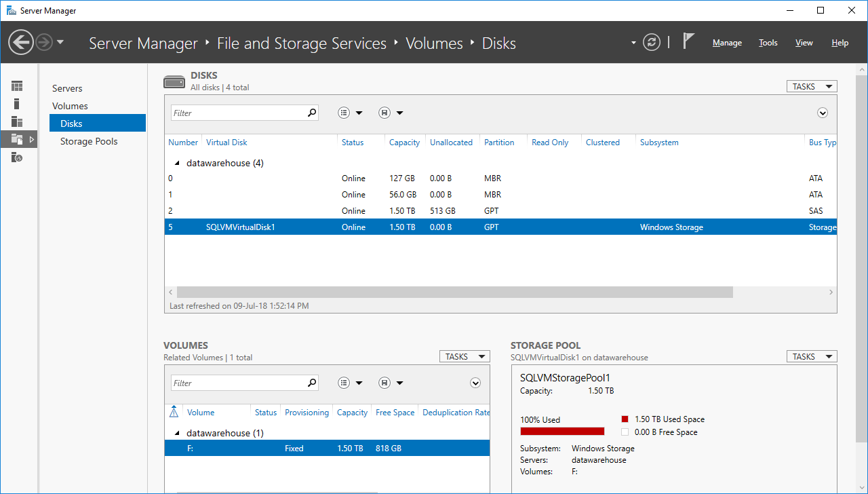The height and width of the screenshot is (494, 868).
Task: Select disk 2 with 513 GB unallocated
Action: pos(500,211)
